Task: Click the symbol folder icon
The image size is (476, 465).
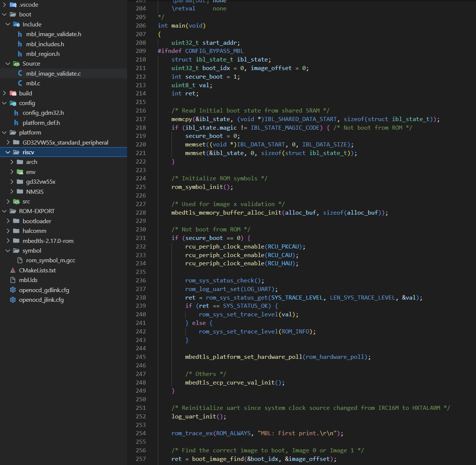Action: click(x=16, y=251)
